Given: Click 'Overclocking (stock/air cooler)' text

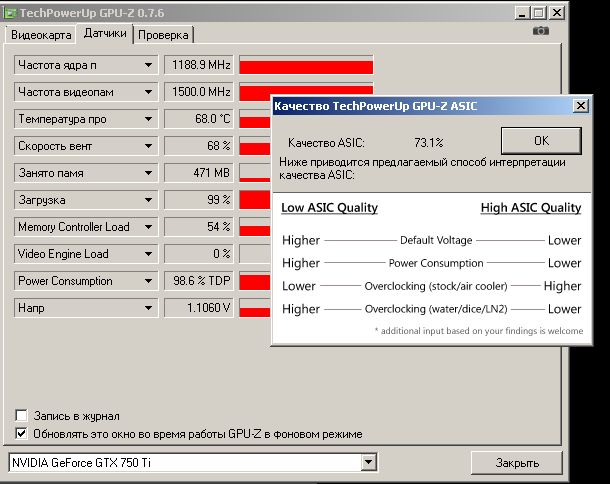Looking at the screenshot, I should [x=436, y=286].
